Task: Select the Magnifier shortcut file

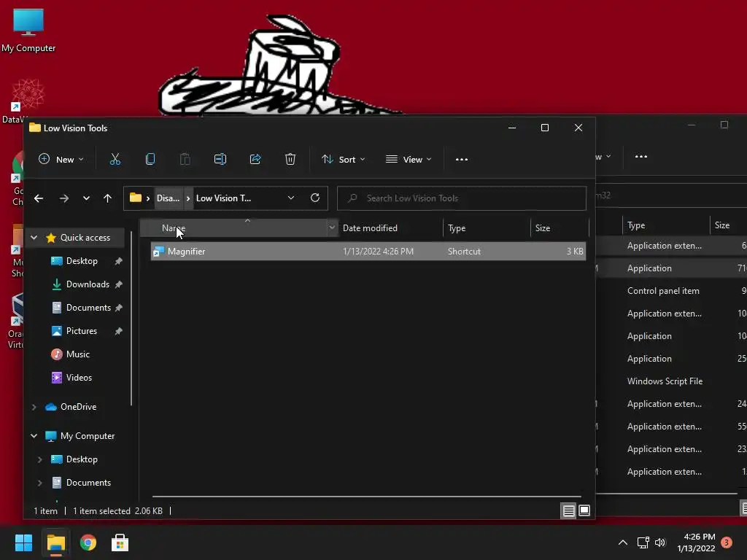Action: pyautogui.click(x=368, y=251)
